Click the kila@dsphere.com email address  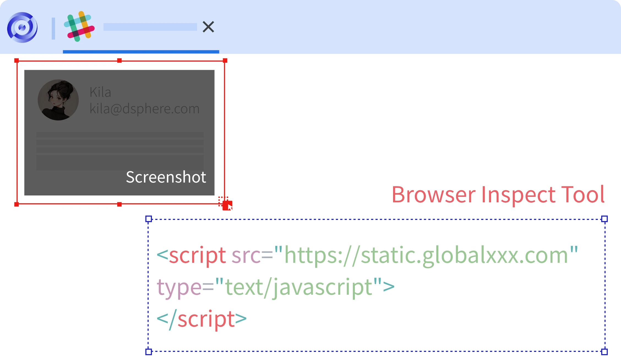[x=145, y=109]
